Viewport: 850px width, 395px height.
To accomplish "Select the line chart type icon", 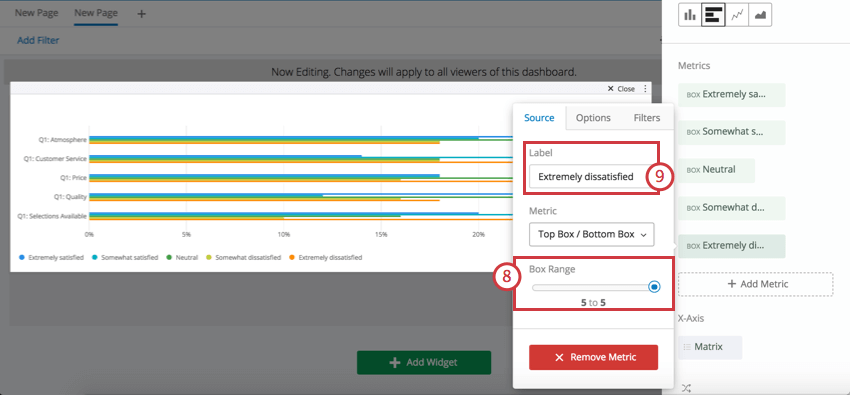I will (737, 15).
